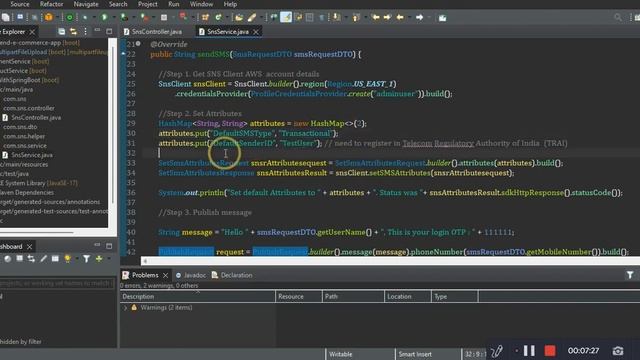
Task: Click the Pin Editor toolbar icon
Action: coord(442,18)
